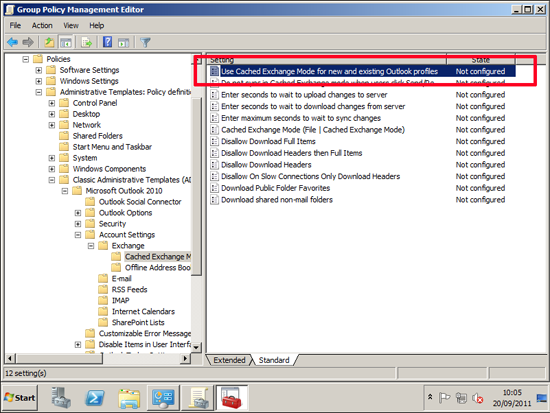Toggle the console tree pane icon
The image size is (550, 413).
click(x=66, y=42)
